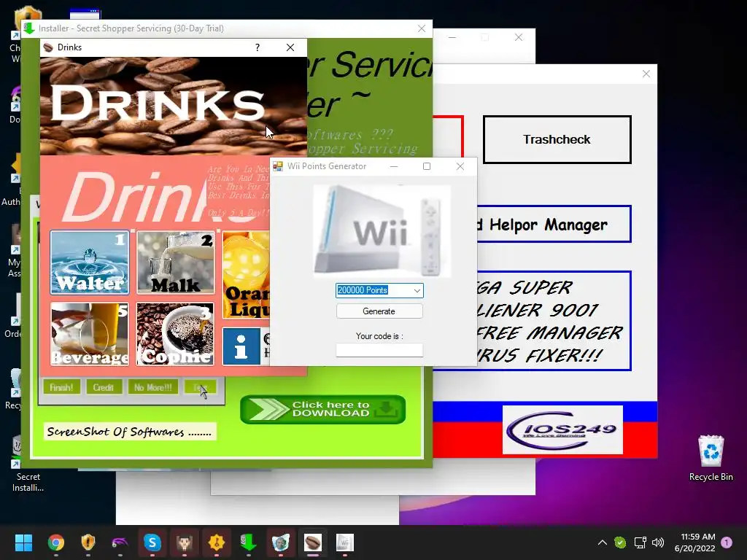Click ScreenShot Of Softwares label
This screenshot has height=560, width=747.
(130, 432)
